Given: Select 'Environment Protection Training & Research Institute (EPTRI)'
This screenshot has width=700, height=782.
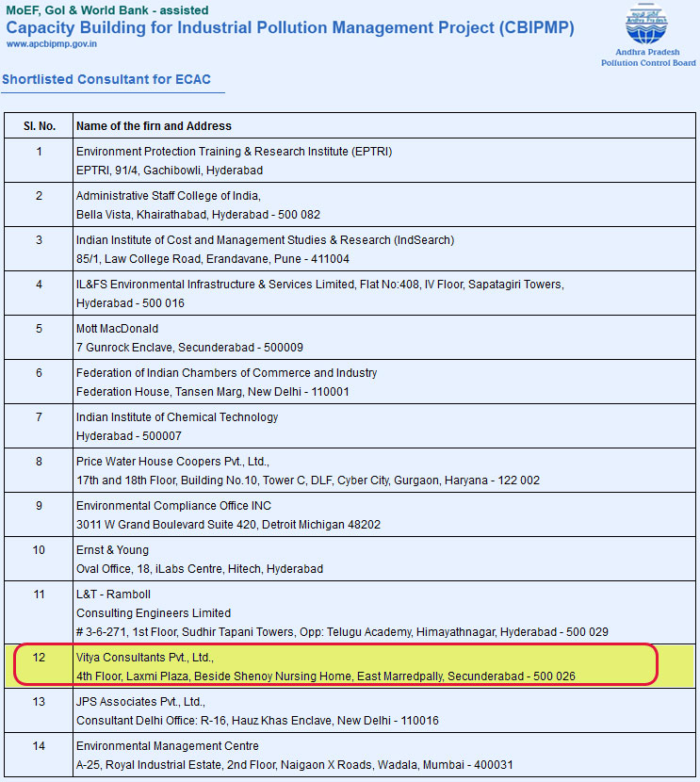Looking at the screenshot, I should tap(234, 152).
